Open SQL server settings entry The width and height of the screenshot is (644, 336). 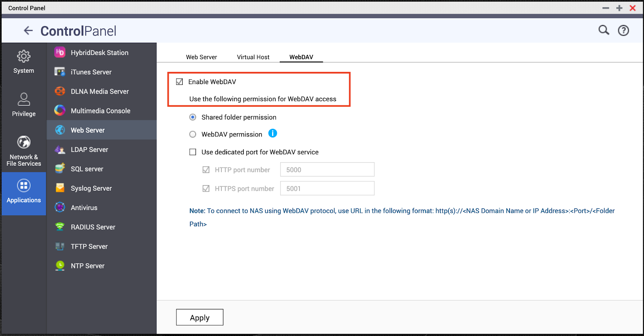point(101,169)
